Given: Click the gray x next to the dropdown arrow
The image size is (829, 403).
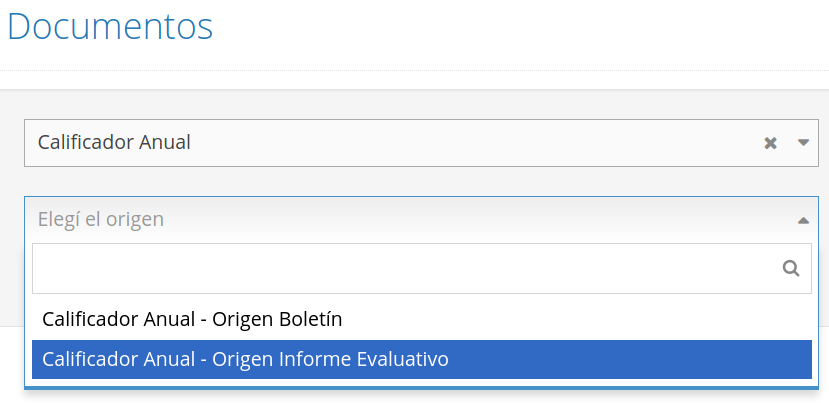Looking at the screenshot, I should click(x=770, y=143).
